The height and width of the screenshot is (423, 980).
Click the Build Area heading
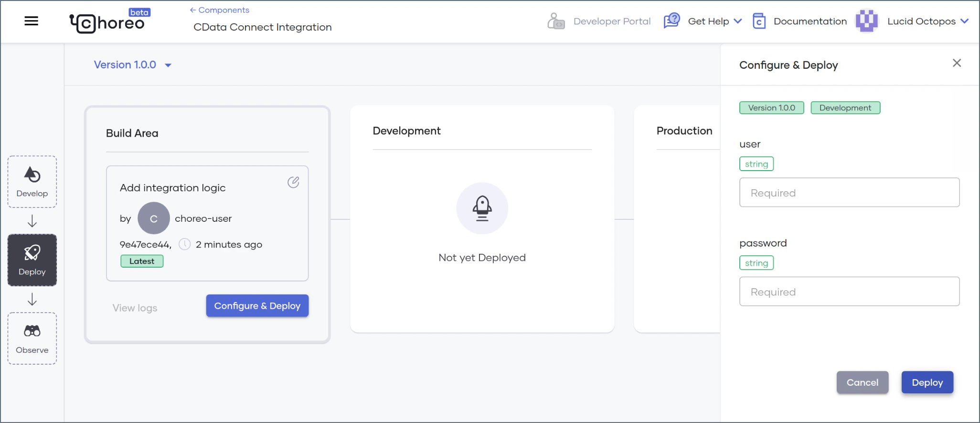[x=132, y=133]
